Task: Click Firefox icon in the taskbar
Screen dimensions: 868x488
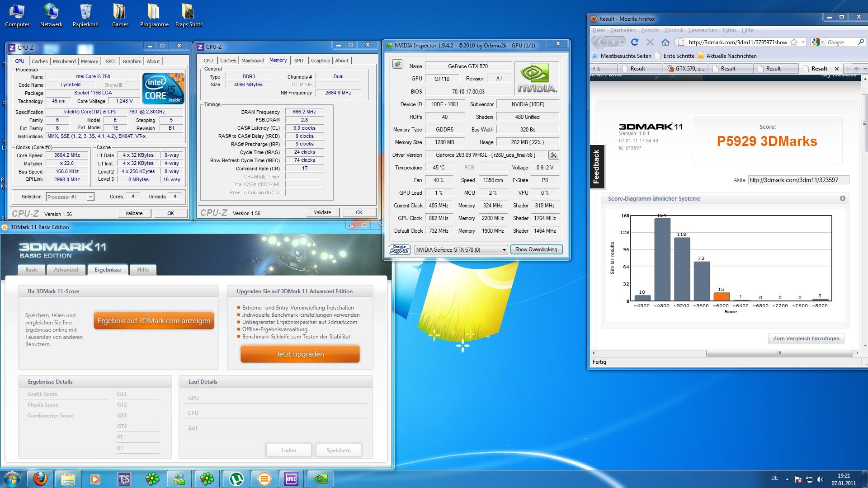Action: tap(40, 479)
